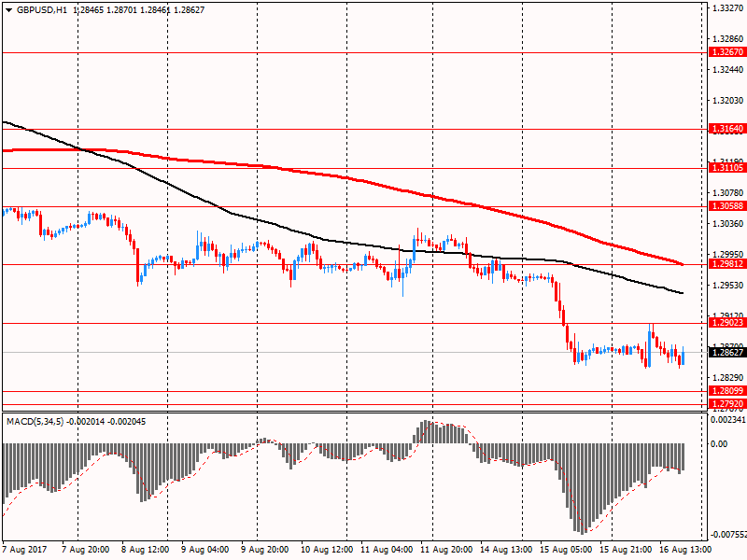Select the MACD scale value 0.002341
This screenshot has width=747, height=560.
(728, 419)
